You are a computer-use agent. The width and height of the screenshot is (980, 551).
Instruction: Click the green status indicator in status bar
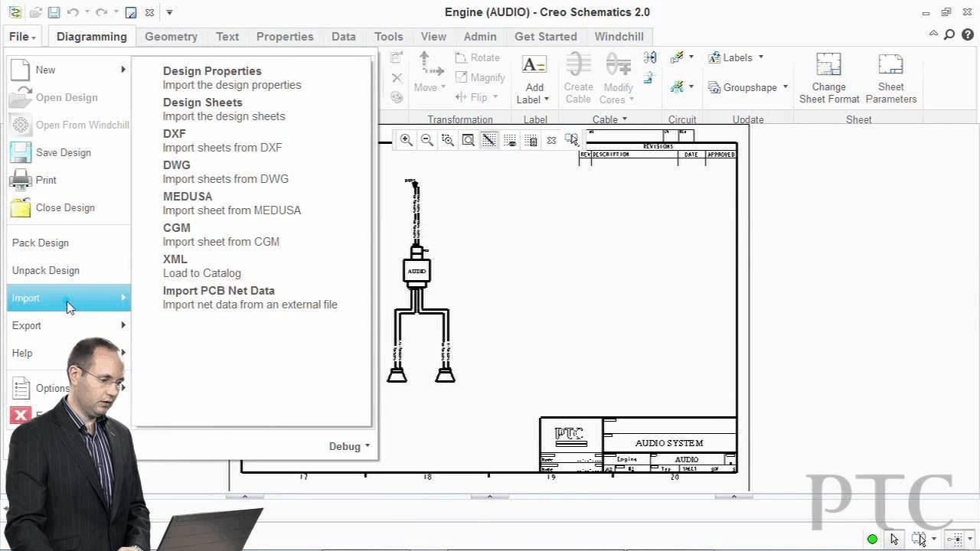coord(872,539)
